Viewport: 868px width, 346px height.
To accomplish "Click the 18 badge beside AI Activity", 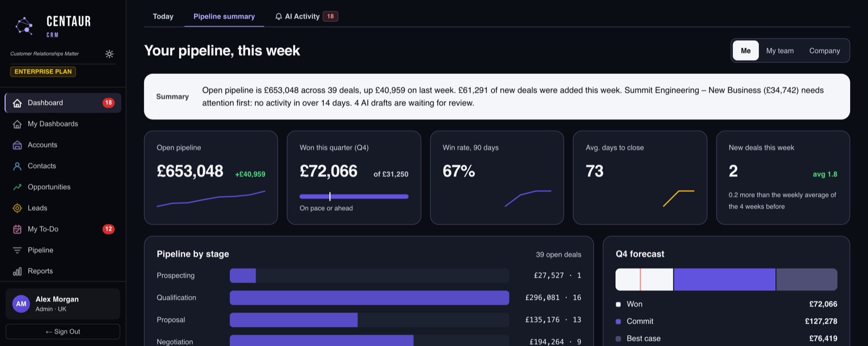I will pyautogui.click(x=330, y=16).
